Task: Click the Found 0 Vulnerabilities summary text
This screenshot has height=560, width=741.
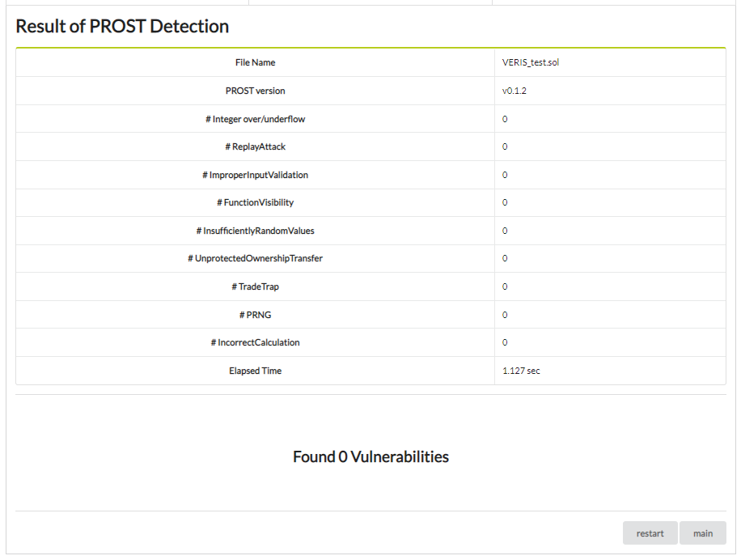Action: point(370,456)
